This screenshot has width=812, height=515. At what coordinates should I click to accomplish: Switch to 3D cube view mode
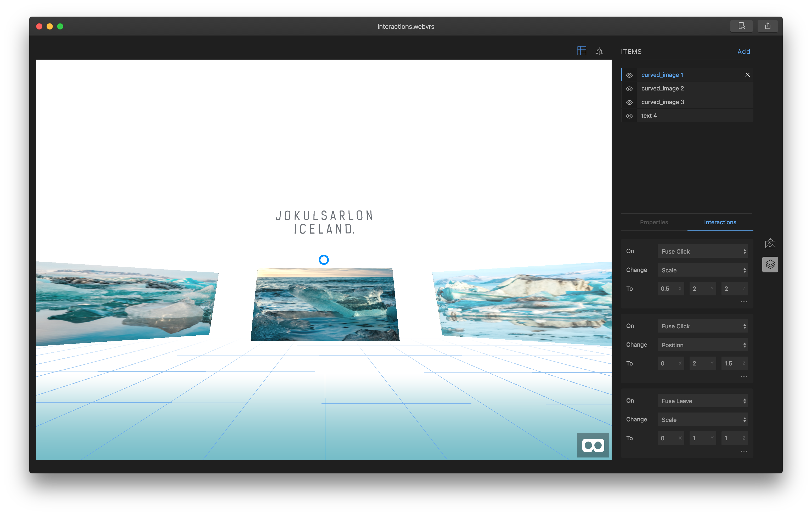(600, 51)
